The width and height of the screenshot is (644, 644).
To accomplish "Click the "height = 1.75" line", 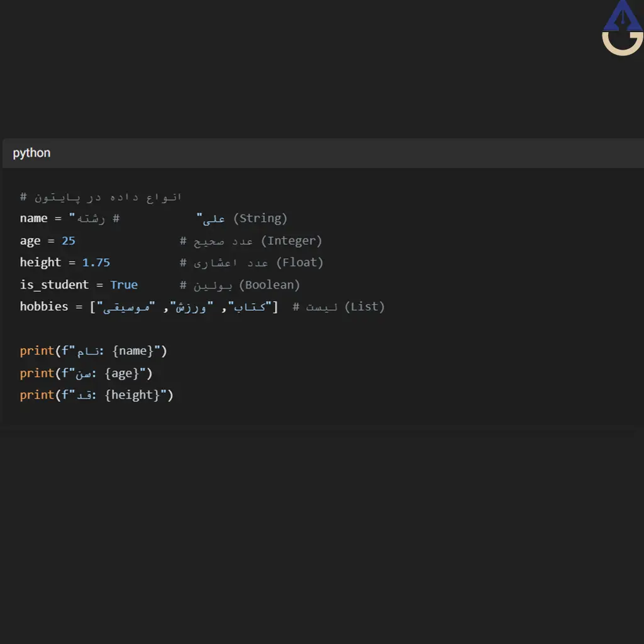I will coord(65,262).
